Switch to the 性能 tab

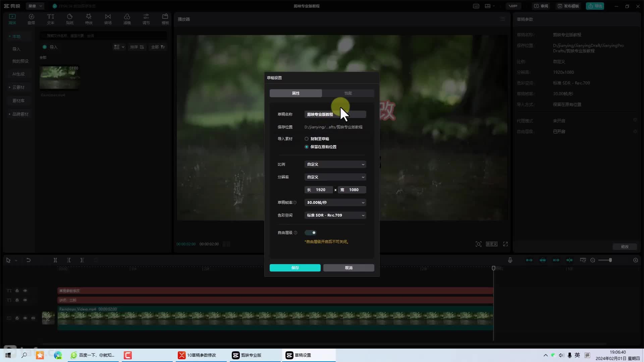point(348,93)
